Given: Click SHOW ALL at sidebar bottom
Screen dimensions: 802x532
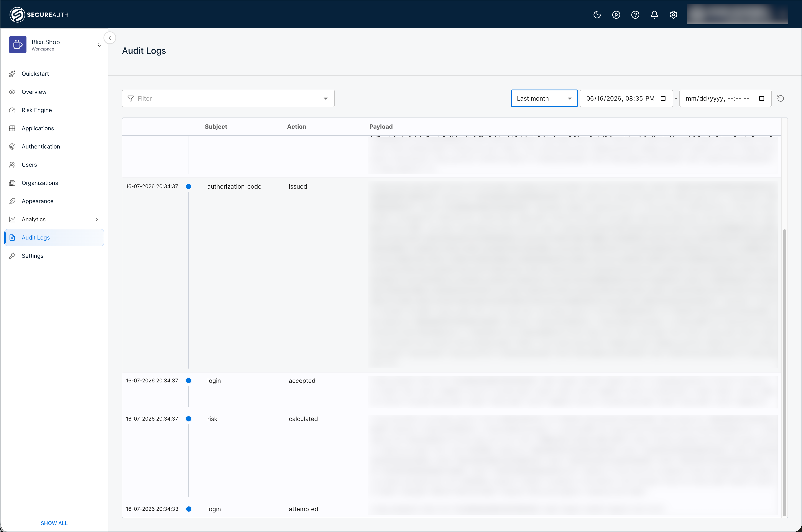Looking at the screenshot, I should click(x=54, y=523).
